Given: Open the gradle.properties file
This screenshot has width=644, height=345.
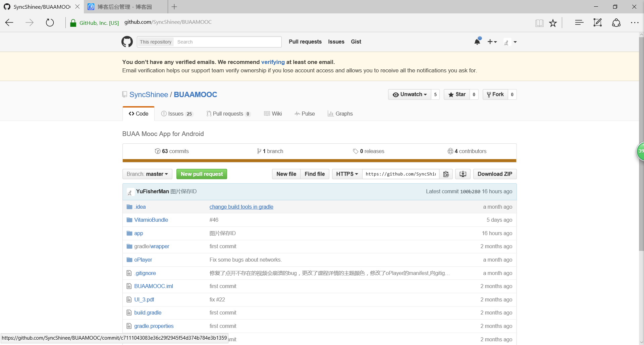Looking at the screenshot, I should pos(154,326).
